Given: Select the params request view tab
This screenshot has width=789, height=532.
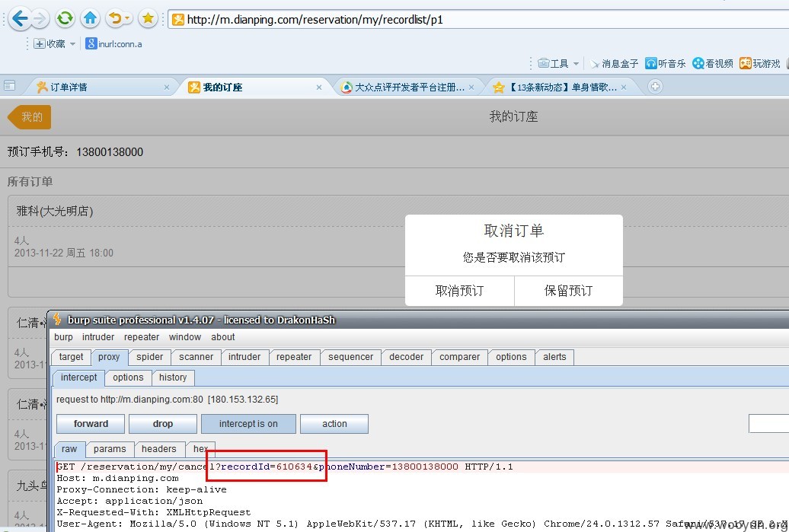Looking at the screenshot, I should coord(110,449).
